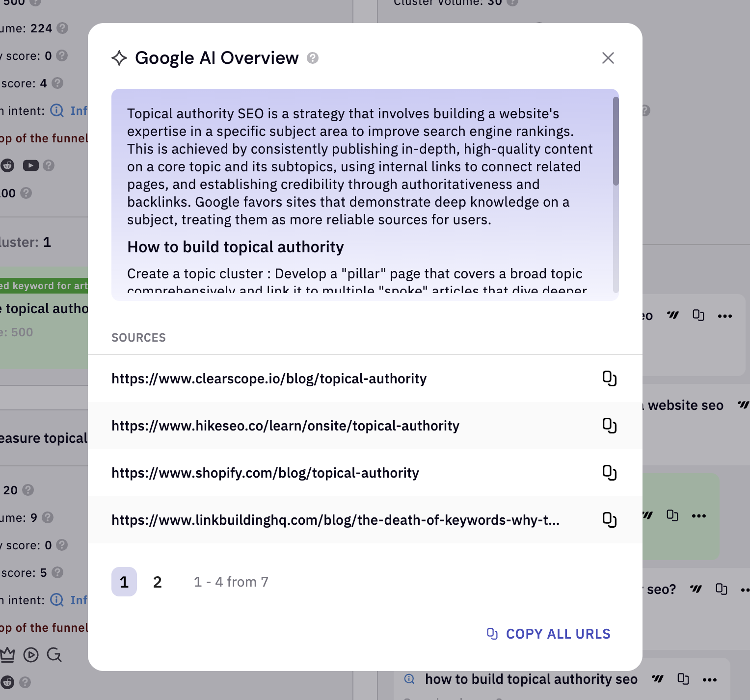Screen dimensions: 750x700
Task: Click the help icon next to Cluster volume 30
Action: pos(512,2)
